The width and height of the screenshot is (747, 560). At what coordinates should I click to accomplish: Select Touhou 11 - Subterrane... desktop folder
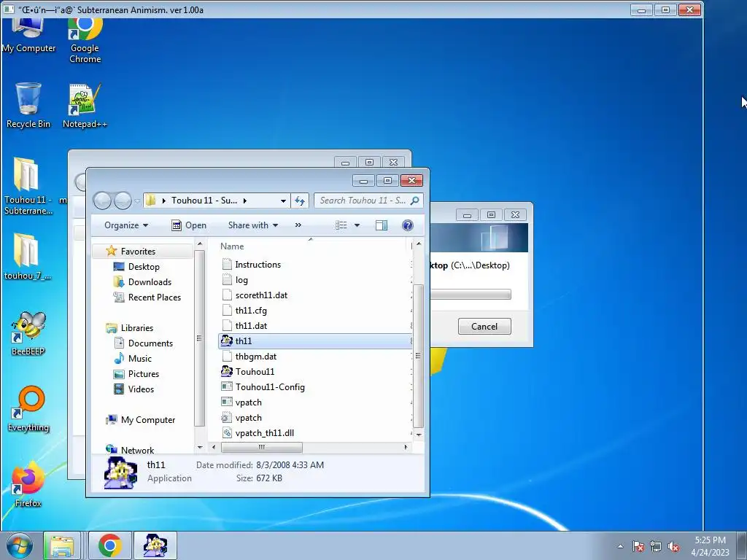pyautogui.click(x=28, y=186)
